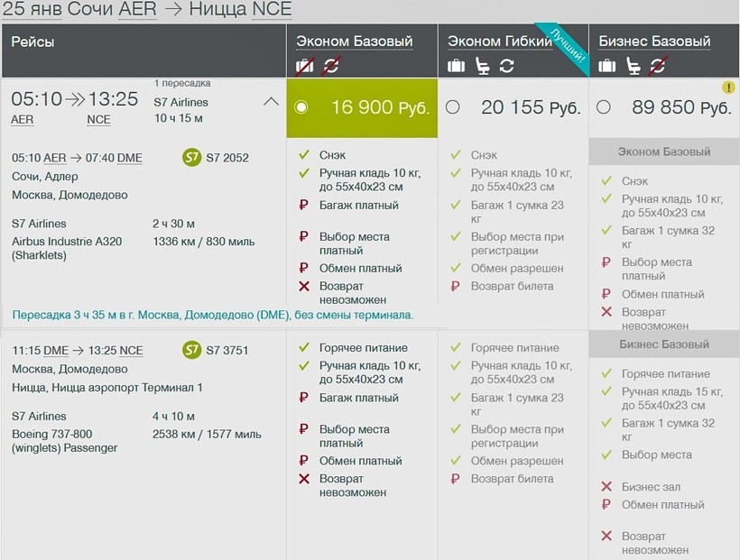The image size is (740, 560).
Task: Click the S7 logo next to flight S7 3751
Action: pyautogui.click(x=191, y=350)
